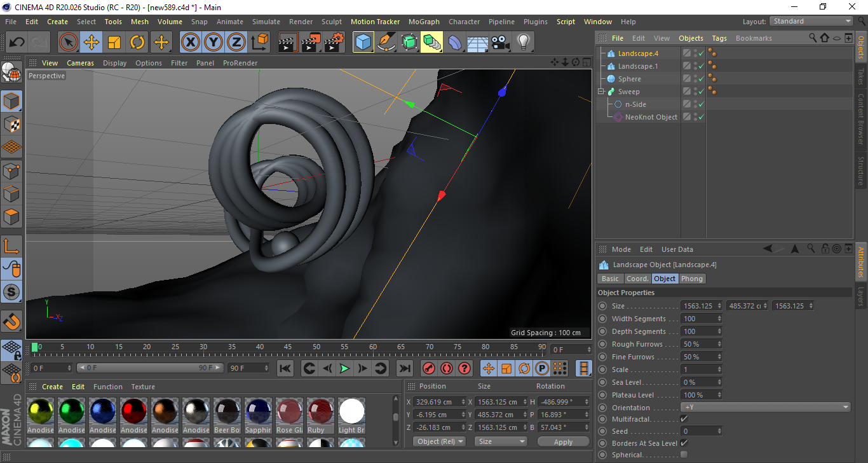
Task: Click the Width Segments stepper arrows
Action: [x=719, y=319]
